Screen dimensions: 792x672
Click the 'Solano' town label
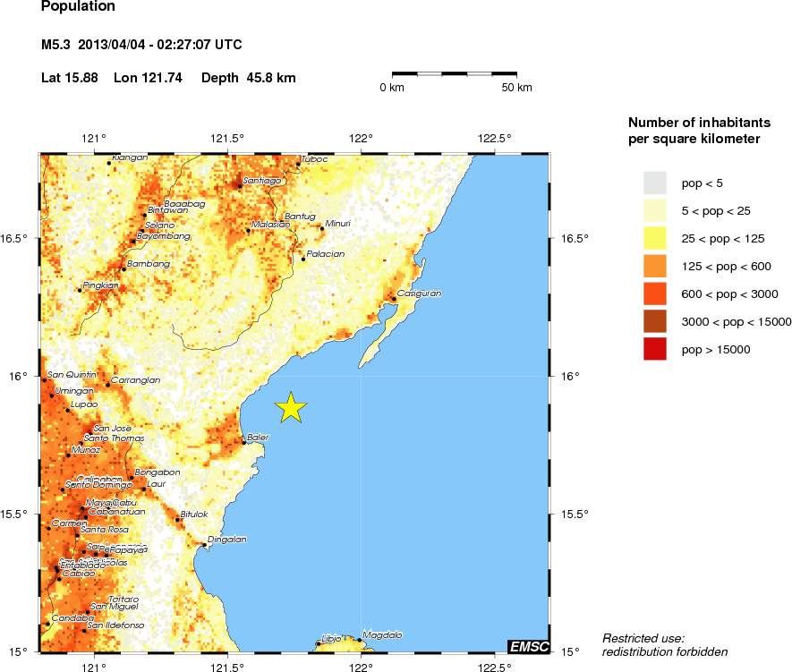coord(159,225)
